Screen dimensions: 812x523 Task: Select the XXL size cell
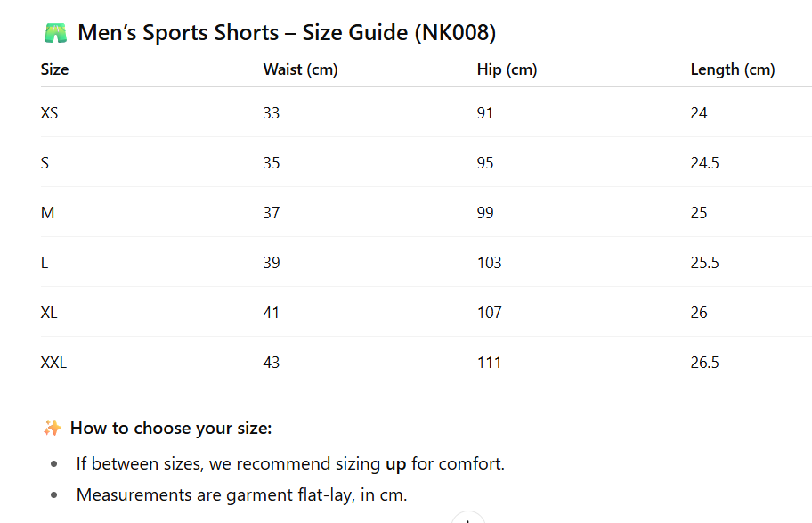click(53, 363)
